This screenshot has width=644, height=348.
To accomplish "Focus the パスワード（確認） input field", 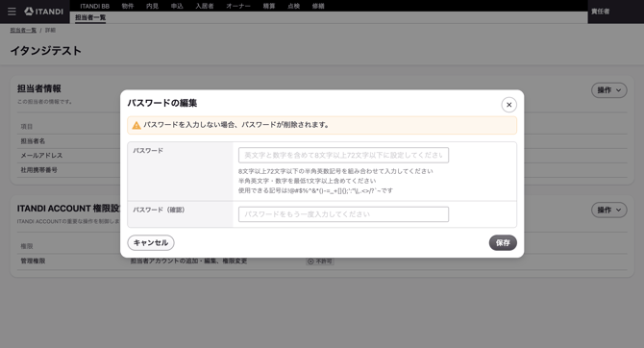I will [x=343, y=214].
